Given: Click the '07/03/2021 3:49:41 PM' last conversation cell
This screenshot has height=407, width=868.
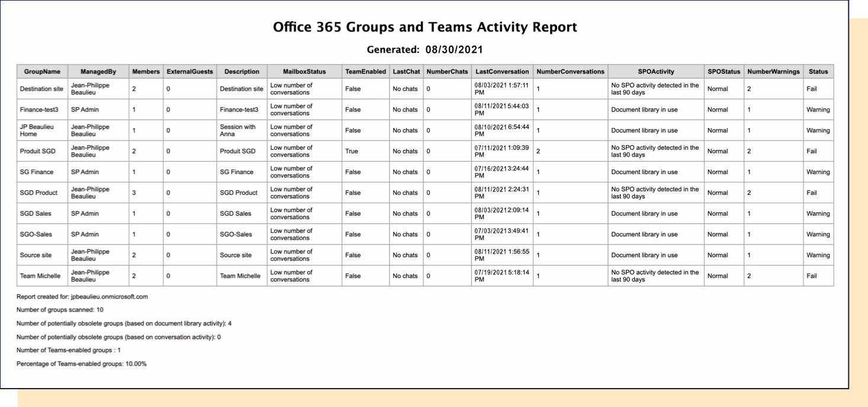Looking at the screenshot, I should [502, 234].
